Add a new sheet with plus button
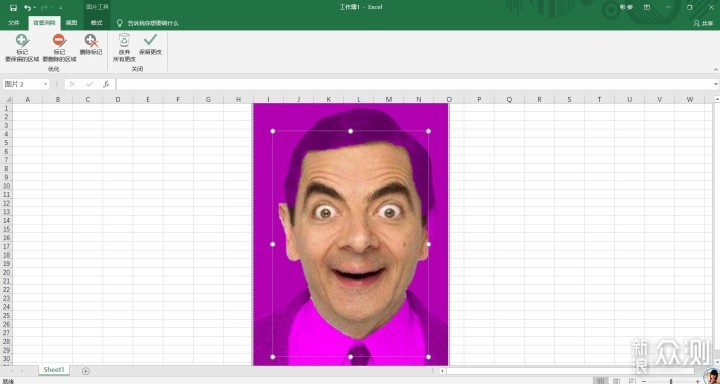 coord(86,371)
